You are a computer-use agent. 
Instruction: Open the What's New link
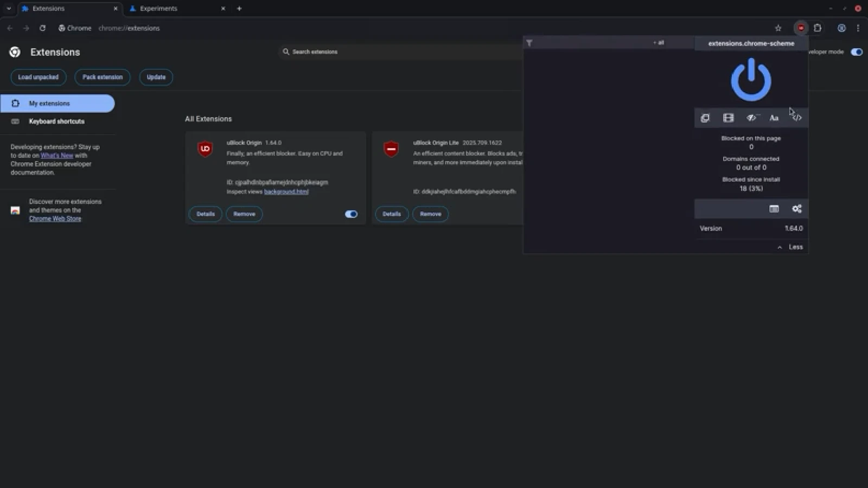pyautogui.click(x=57, y=156)
